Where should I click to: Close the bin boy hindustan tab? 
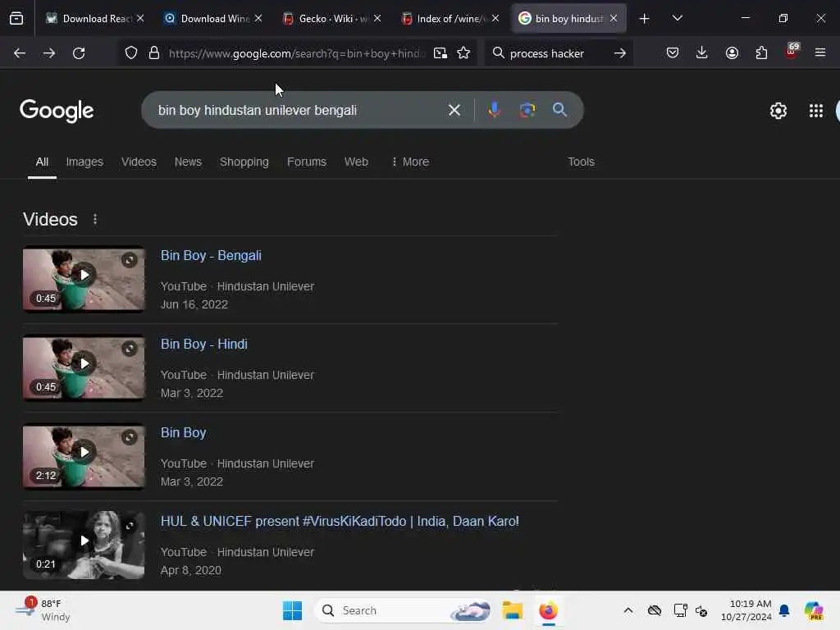pyautogui.click(x=614, y=19)
